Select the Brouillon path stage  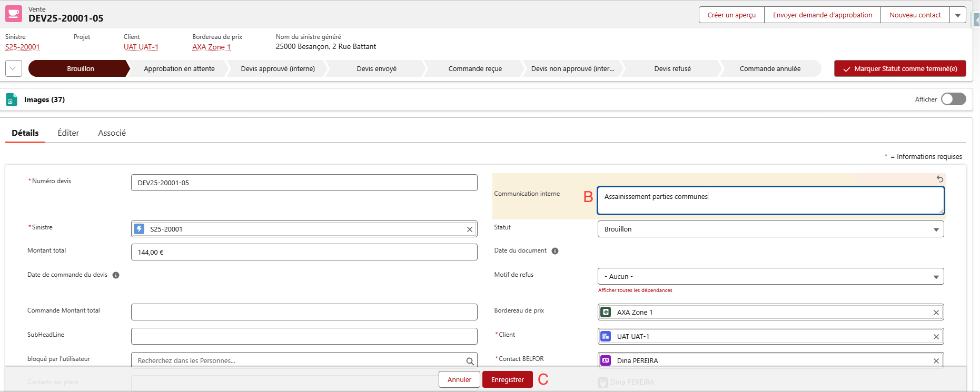79,68
